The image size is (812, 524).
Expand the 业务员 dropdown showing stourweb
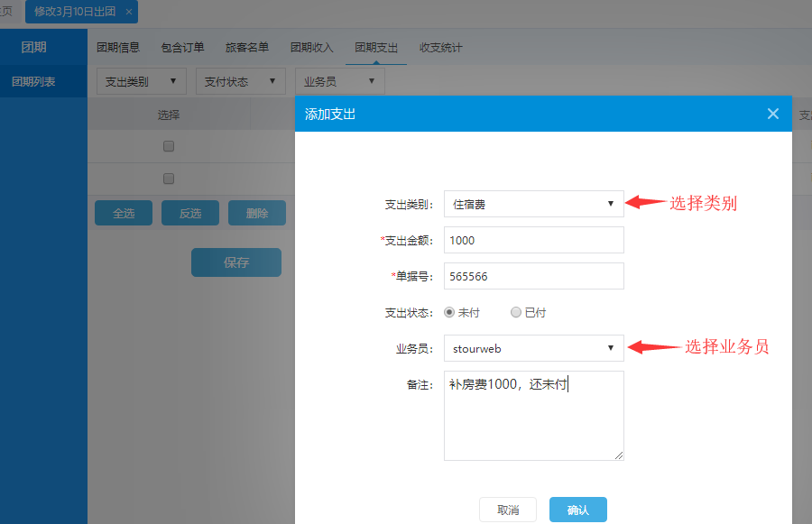point(533,348)
